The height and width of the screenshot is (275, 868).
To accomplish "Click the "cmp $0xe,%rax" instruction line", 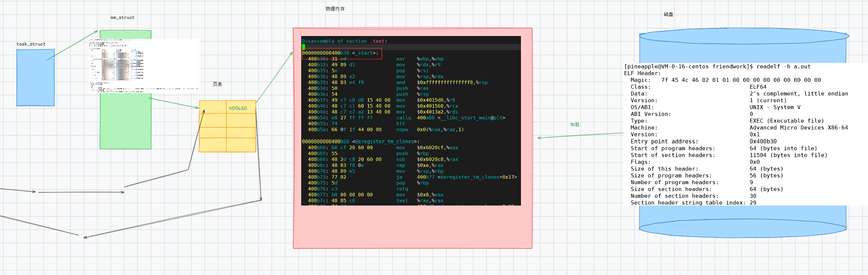I will pyautogui.click(x=375, y=165).
